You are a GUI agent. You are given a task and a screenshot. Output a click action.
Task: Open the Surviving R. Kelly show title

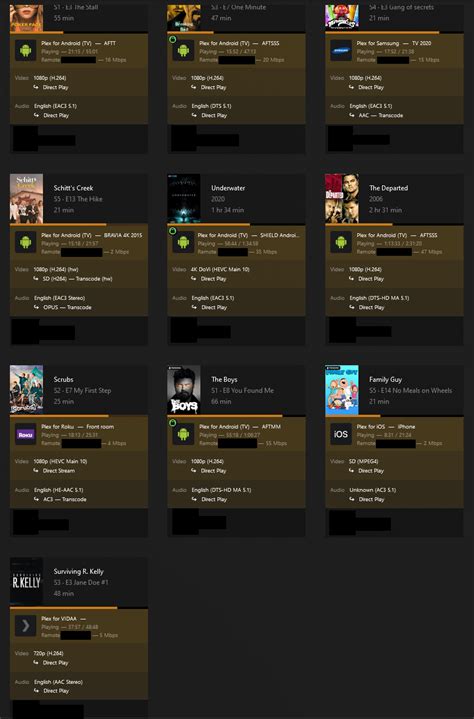pos(79,571)
